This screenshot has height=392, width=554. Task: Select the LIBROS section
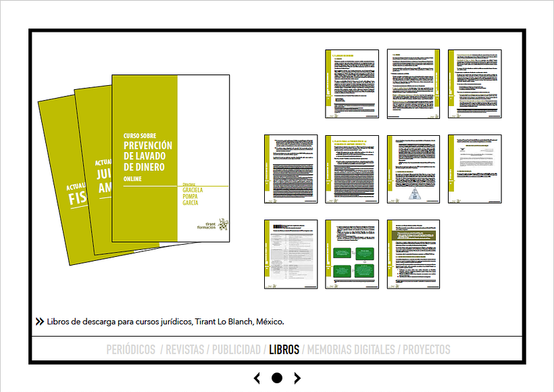[x=284, y=349]
